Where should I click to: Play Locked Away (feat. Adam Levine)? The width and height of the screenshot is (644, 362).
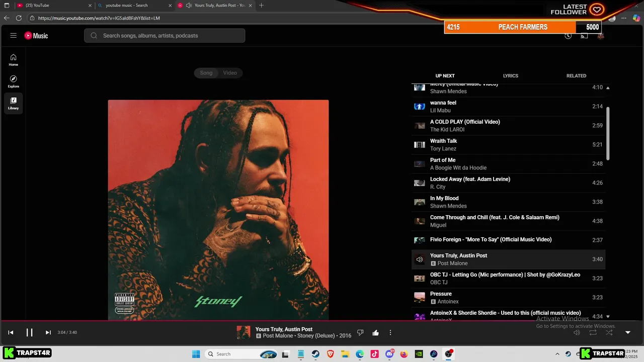click(x=508, y=183)
